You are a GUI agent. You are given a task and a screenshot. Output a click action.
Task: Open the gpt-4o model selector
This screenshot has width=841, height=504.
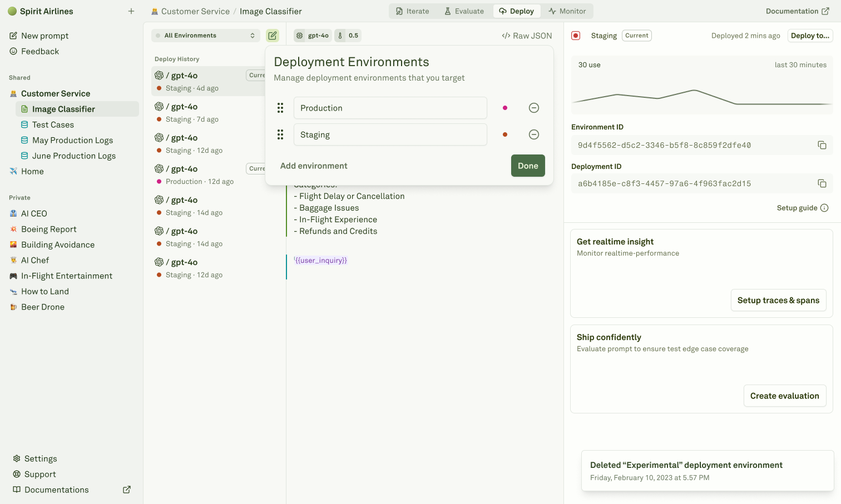(x=312, y=35)
